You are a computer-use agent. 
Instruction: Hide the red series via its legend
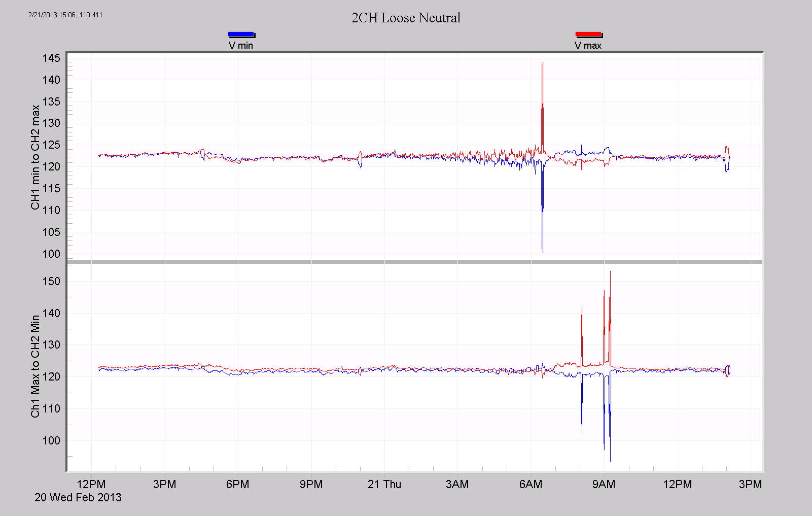tap(589, 33)
